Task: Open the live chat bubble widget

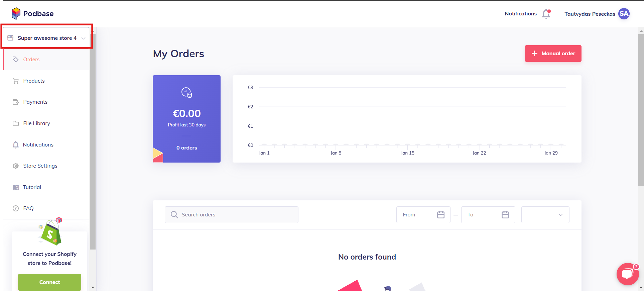Action: [627, 274]
